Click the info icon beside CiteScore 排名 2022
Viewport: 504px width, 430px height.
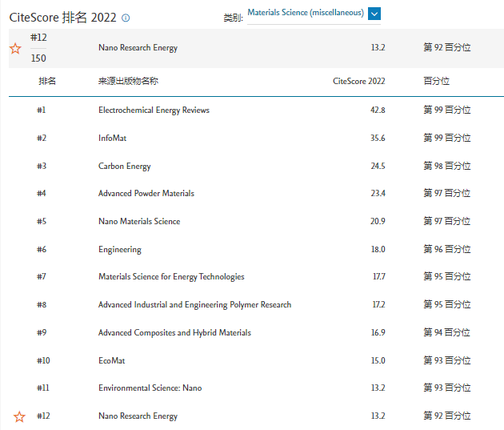(x=126, y=18)
